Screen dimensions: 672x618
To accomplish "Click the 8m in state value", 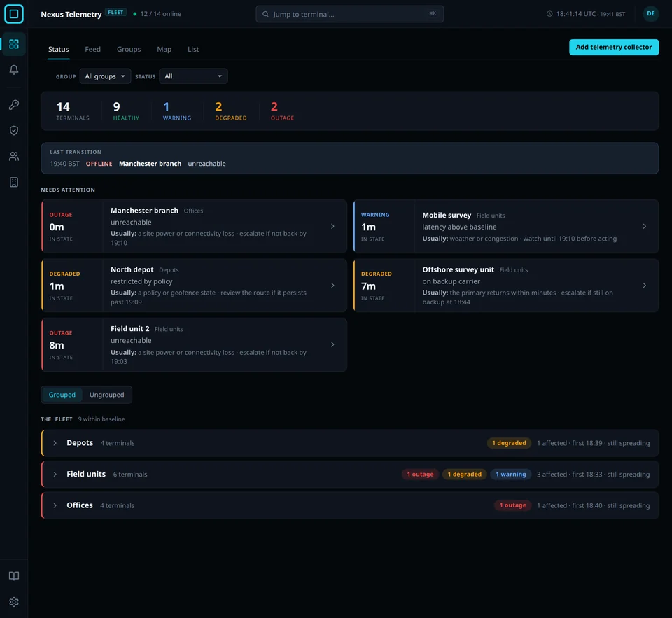I will click(57, 345).
